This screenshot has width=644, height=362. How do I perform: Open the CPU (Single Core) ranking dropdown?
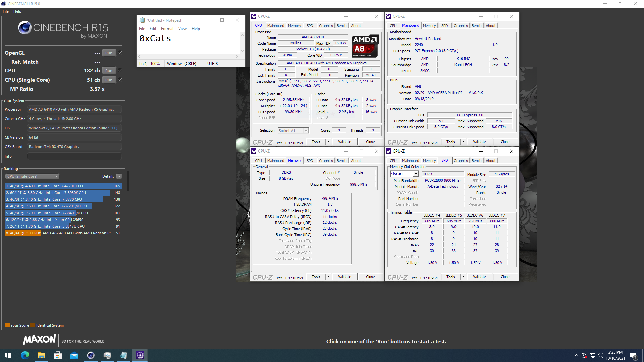point(32,176)
